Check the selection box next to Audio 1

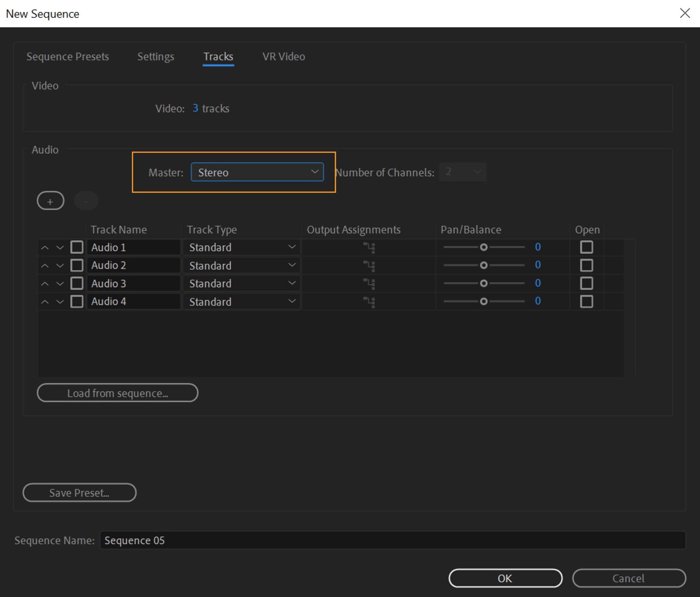point(77,247)
